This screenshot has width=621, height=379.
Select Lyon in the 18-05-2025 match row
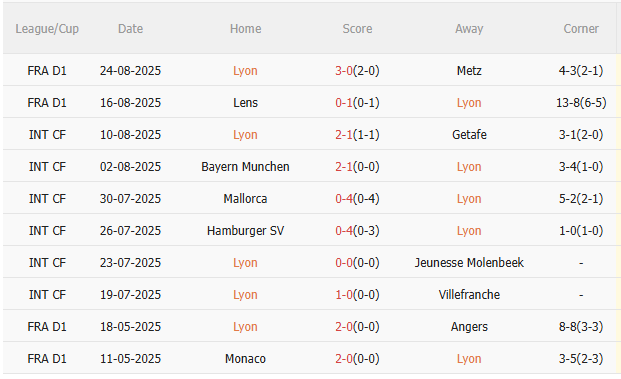point(245,327)
